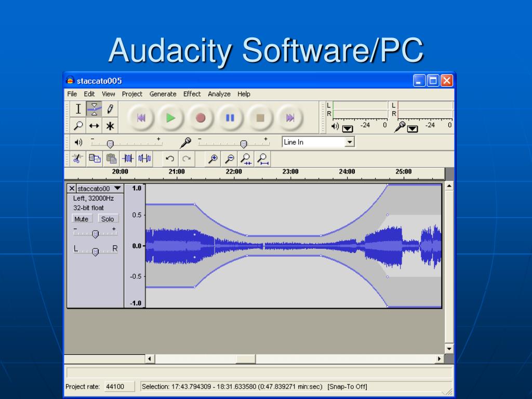The image size is (532, 399).
Task: Open the View menu
Action: coord(108,94)
